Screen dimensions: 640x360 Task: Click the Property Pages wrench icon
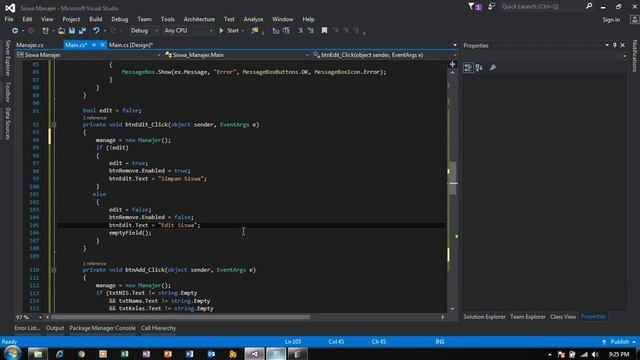coord(493,68)
